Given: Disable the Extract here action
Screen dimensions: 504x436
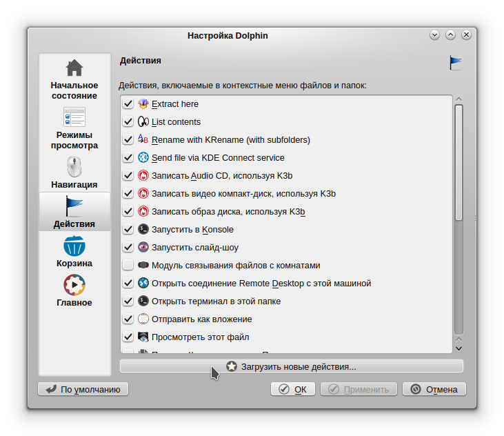Looking at the screenshot, I should coord(128,104).
